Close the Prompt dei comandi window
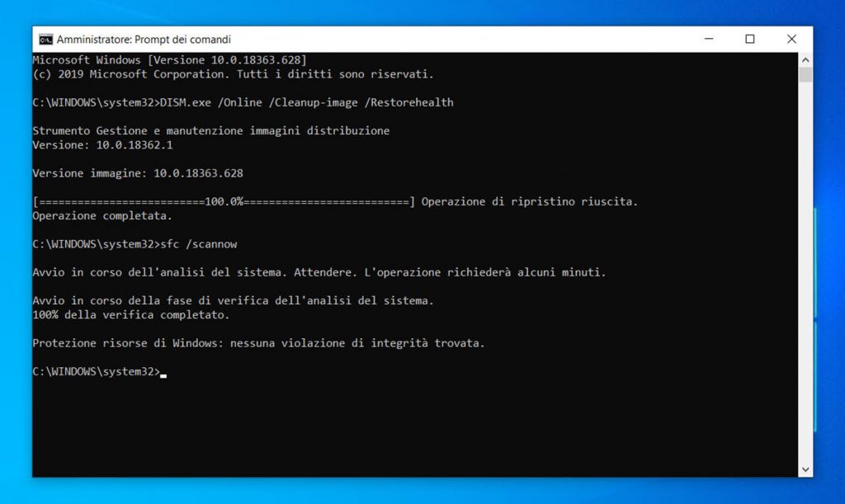This screenshot has width=845, height=504. pos(791,39)
